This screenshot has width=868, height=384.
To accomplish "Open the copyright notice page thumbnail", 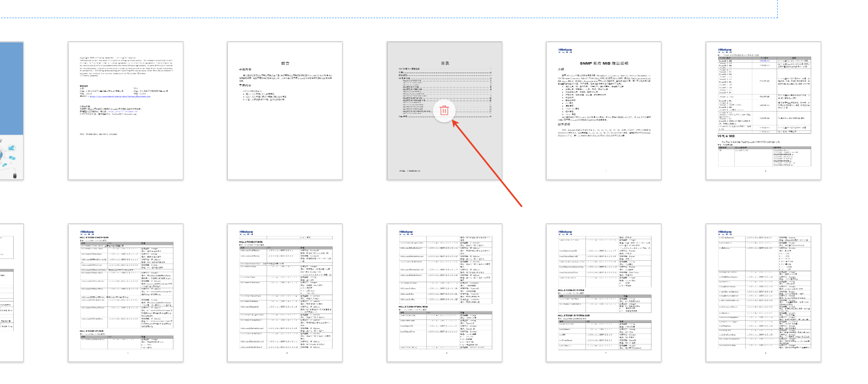I will tap(126, 111).
